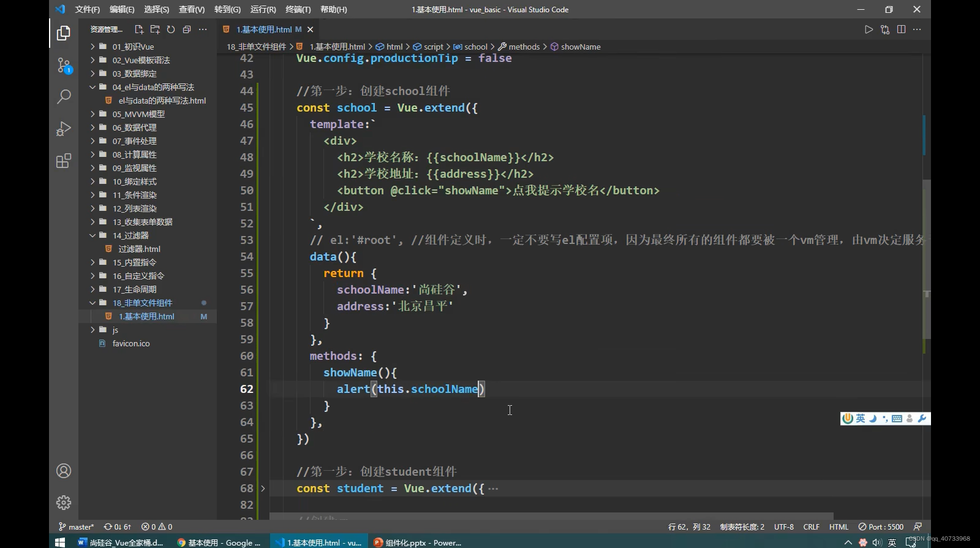Click the editor vertical scrollbar

click(x=927, y=259)
